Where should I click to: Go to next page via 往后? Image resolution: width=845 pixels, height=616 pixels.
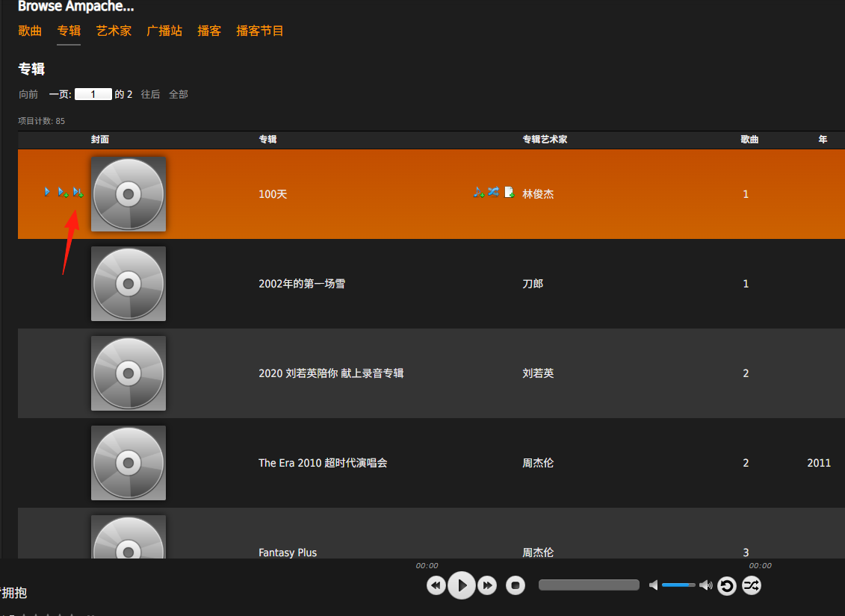(x=150, y=94)
